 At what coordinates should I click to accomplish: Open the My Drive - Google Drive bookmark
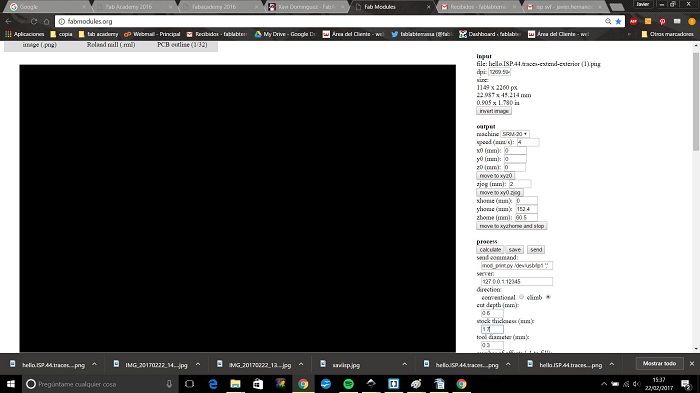(x=285, y=34)
